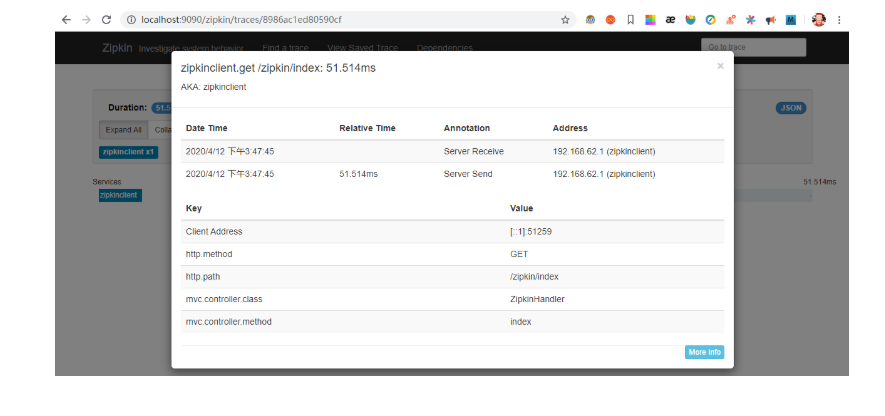Viewport: 885px width, 416px height.
Task: Go back to the previous browser page
Action: tap(66, 20)
